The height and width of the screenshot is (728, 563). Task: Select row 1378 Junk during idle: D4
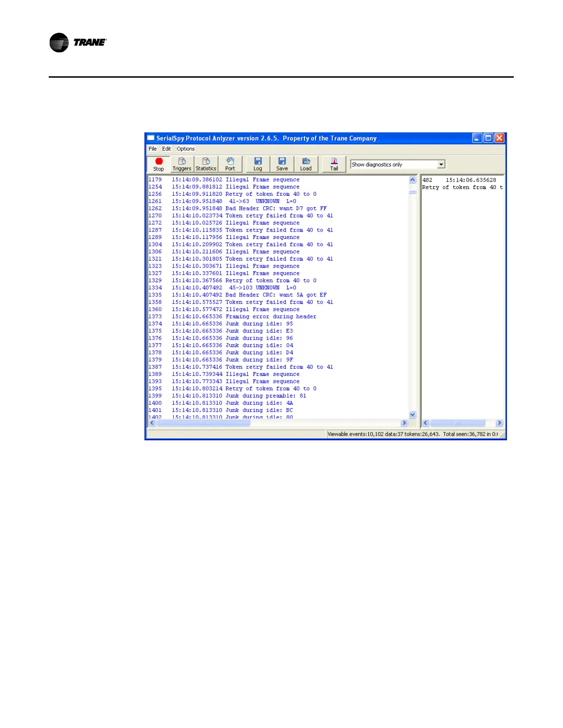pos(221,353)
